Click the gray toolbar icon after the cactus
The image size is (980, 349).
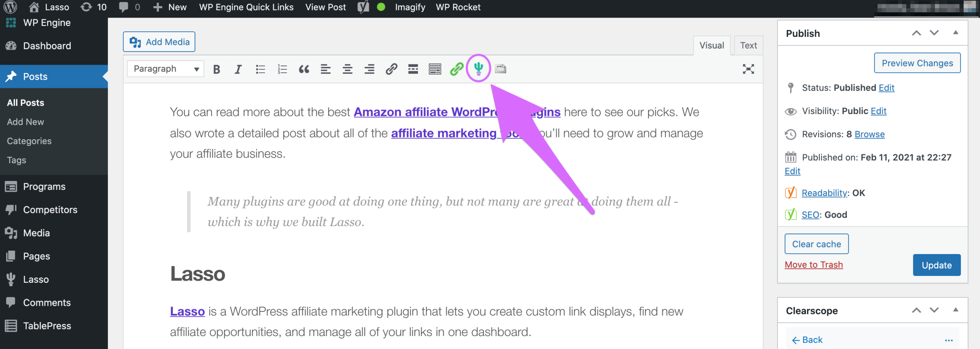tap(501, 69)
